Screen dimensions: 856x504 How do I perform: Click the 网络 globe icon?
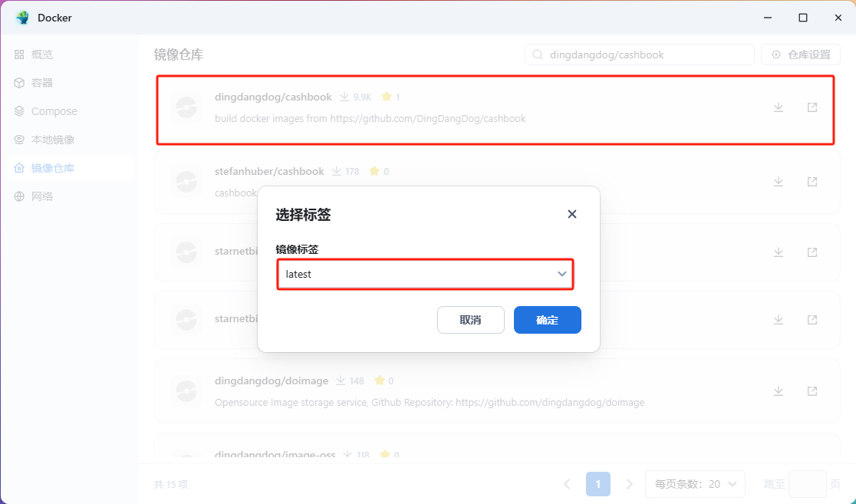(19, 196)
